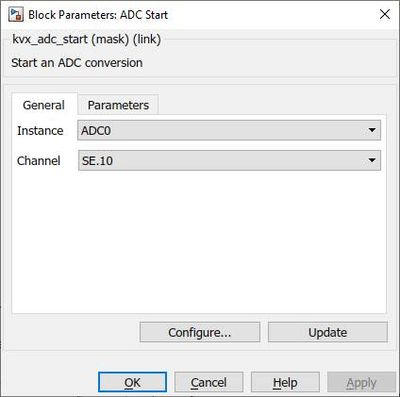
Task: Switch to the Parameters tab
Action: click(118, 105)
